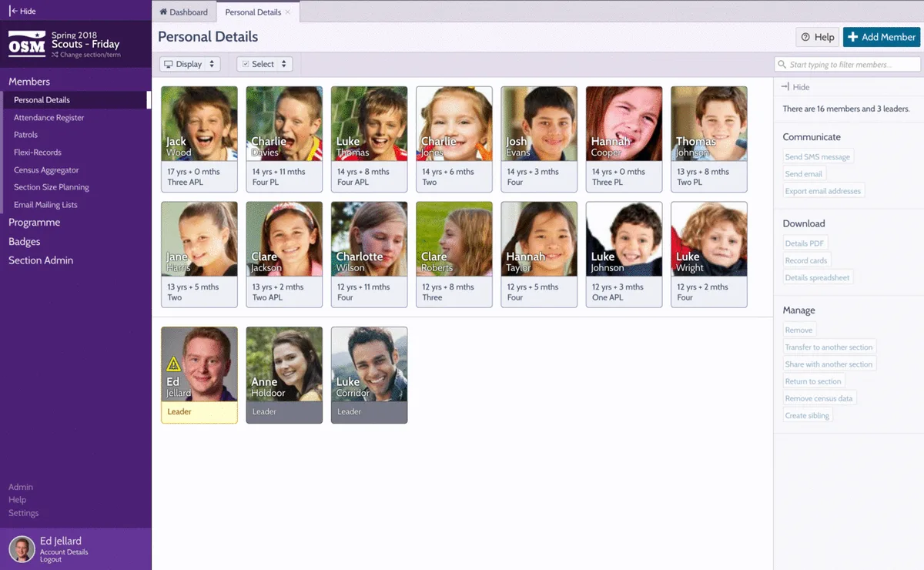Click the Add Member button

point(881,37)
